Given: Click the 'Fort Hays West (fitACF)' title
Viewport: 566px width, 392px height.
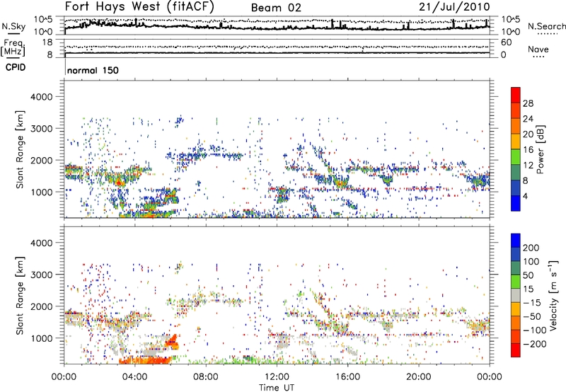Looking at the screenshot, I should coord(139,6).
